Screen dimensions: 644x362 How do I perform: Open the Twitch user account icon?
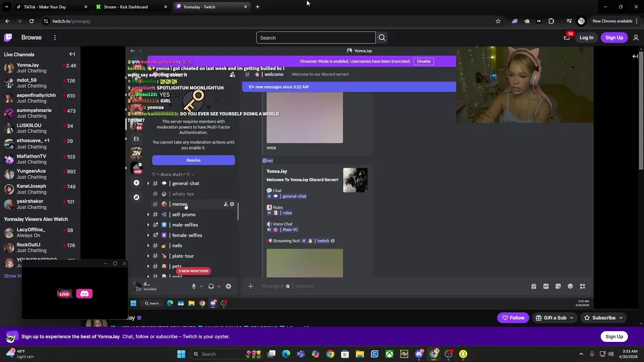[636, 37]
